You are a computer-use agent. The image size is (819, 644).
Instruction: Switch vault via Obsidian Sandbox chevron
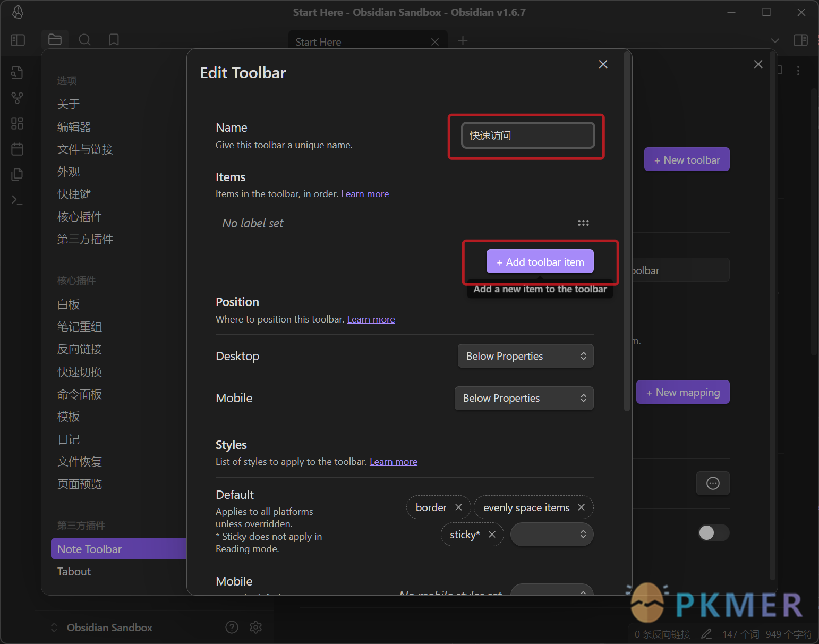[54, 628]
